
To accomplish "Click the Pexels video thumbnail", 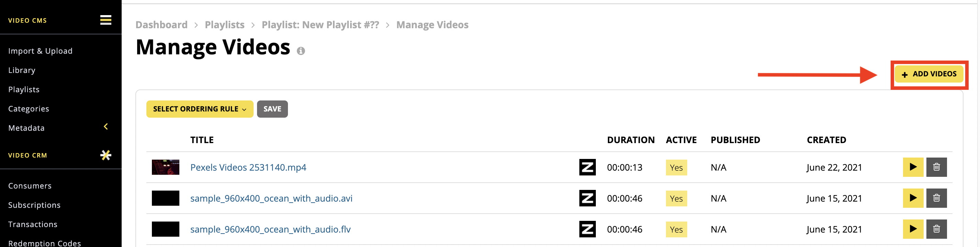I will point(166,167).
